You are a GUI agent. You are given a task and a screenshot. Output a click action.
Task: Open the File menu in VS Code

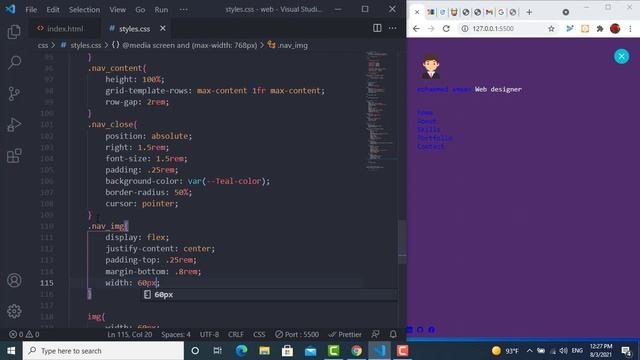coord(31,9)
